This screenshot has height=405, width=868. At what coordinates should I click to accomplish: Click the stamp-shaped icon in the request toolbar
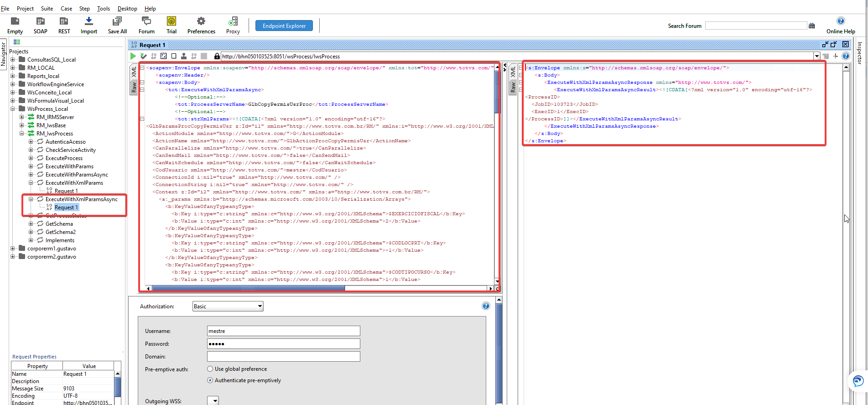(184, 56)
